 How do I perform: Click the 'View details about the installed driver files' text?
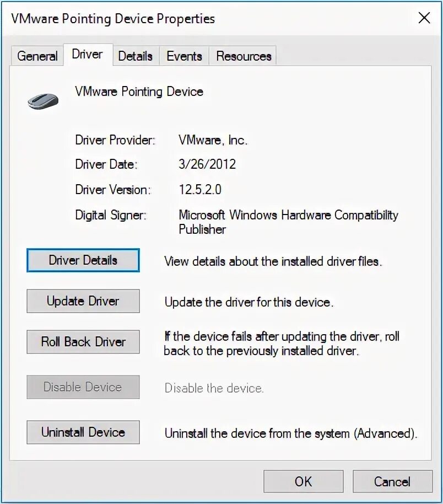coord(273,261)
